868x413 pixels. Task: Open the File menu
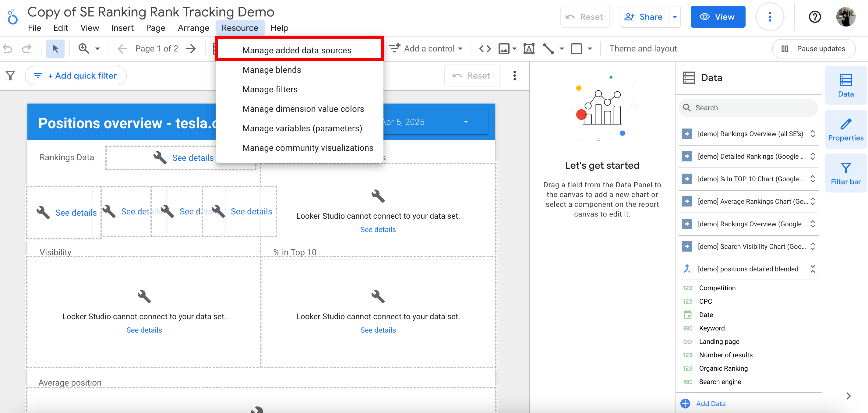34,28
